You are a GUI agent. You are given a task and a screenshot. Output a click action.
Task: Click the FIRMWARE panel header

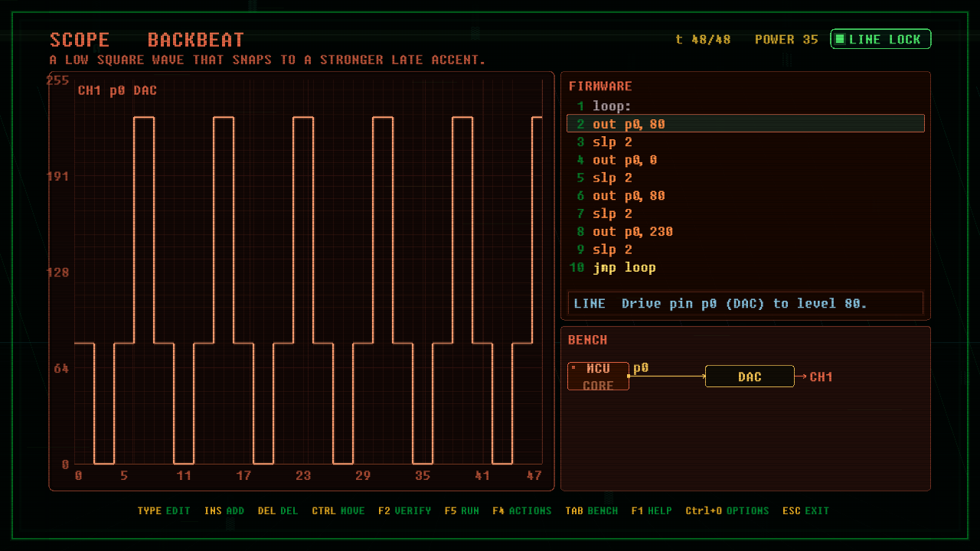(600, 86)
